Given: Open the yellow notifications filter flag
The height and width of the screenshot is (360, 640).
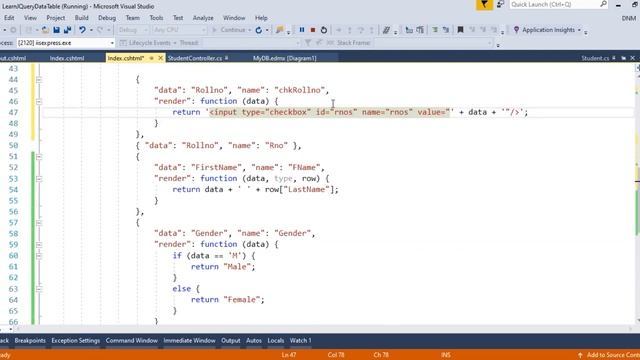Looking at the screenshot, I should coord(484,4).
